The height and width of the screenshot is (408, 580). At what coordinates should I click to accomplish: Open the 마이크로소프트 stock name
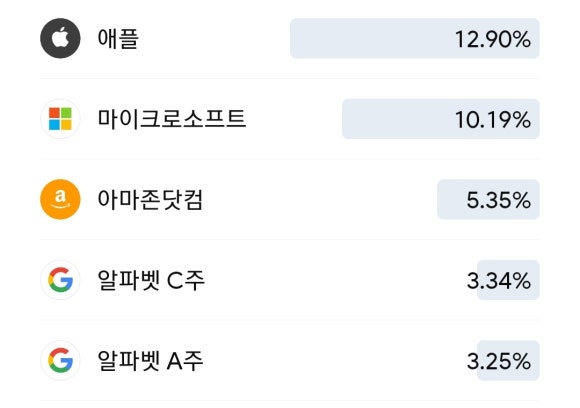pyautogui.click(x=172, y=119)
